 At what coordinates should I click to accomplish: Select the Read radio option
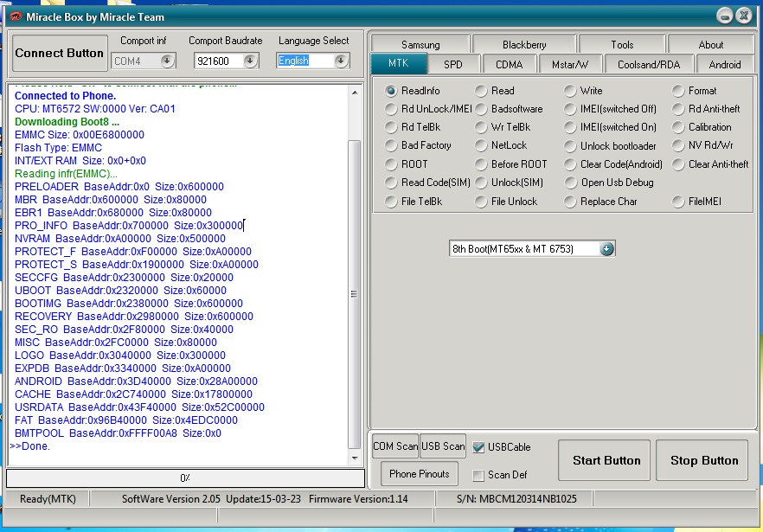click(481, 91)
